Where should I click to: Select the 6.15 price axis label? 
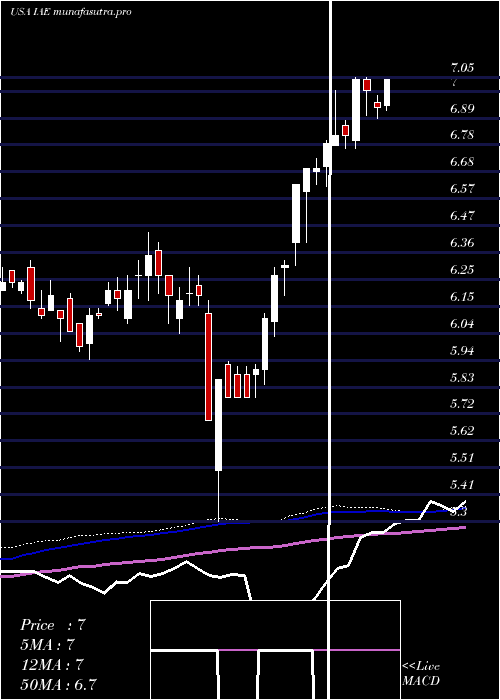462,297
